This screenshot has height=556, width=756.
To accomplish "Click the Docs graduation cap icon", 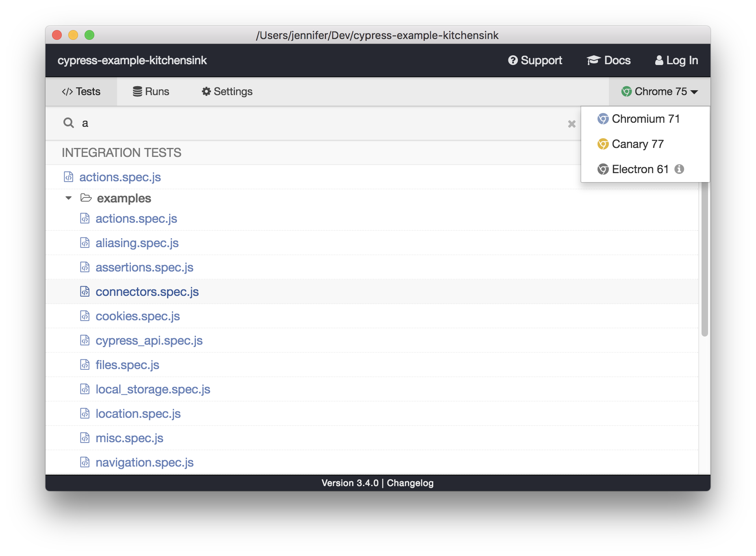I will [x=593, y=60].
